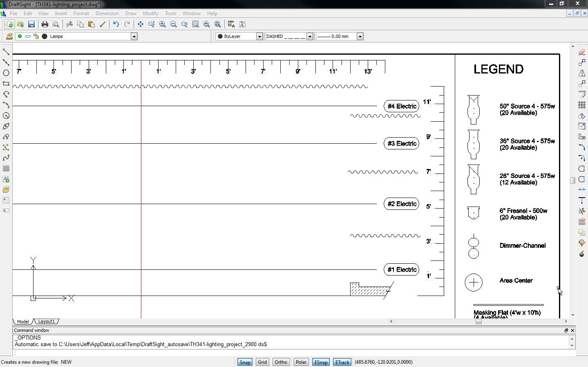Click the Lamps layer color swatch
588x367 pixels.
[45, 36]
